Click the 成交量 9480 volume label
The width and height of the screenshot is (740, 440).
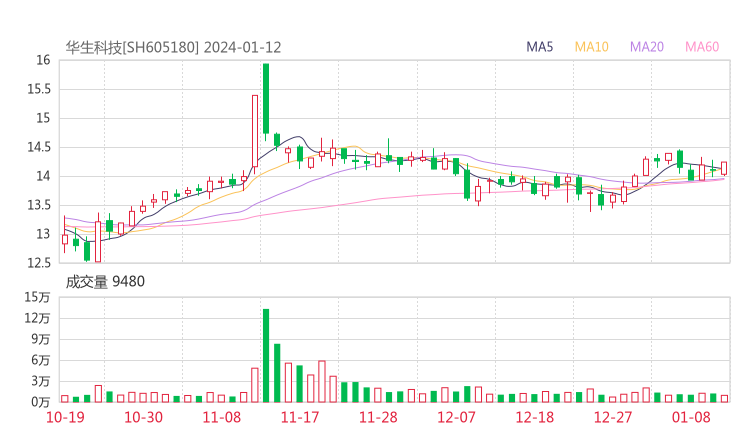click(x=105, y=282)
